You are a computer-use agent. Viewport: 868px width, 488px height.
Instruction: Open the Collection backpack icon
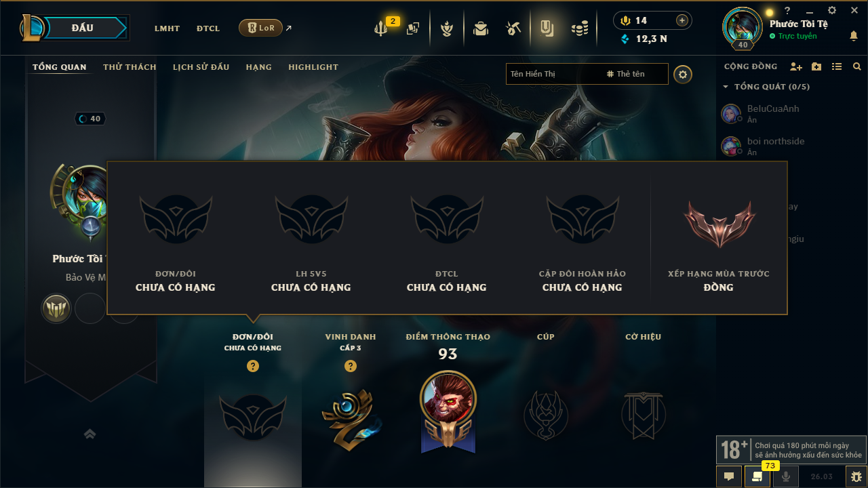tap(481, 28)
